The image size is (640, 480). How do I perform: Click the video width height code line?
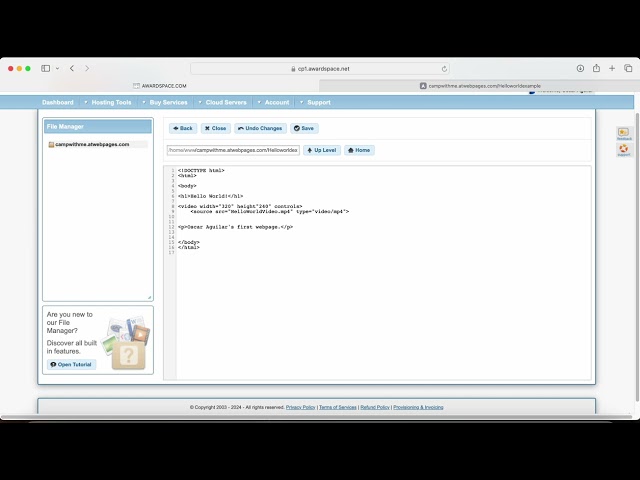pos(240,207)
